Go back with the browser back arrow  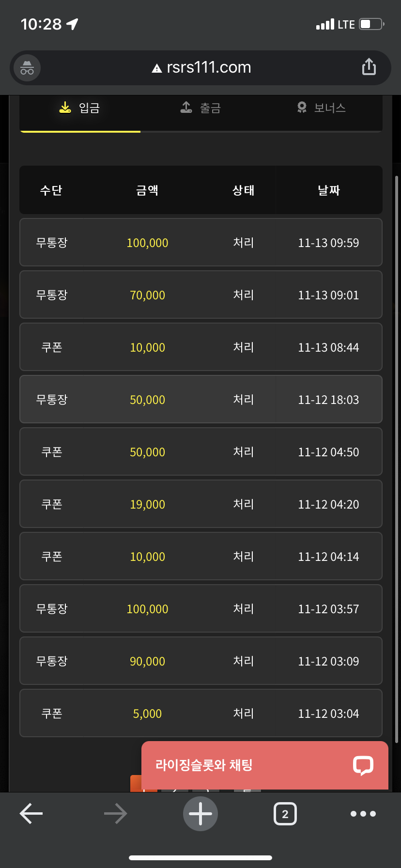[31, 814]
